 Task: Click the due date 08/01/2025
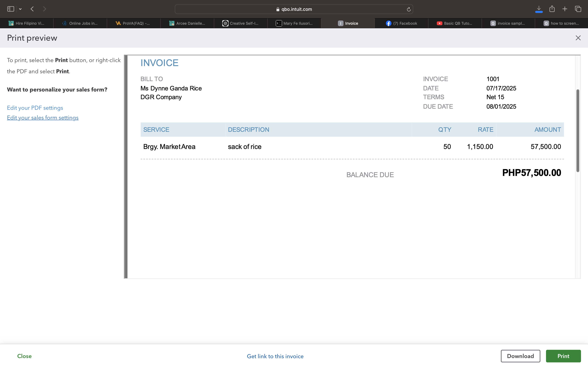click(501, 107)
